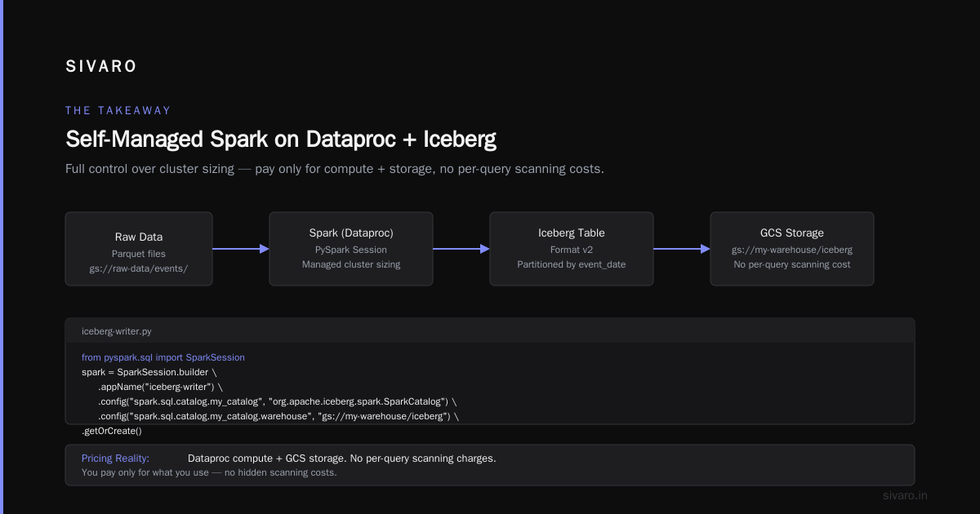The image size is (980, 514).
Task: Select 'Parquet files' text
Action: click(x=139, y=253)
